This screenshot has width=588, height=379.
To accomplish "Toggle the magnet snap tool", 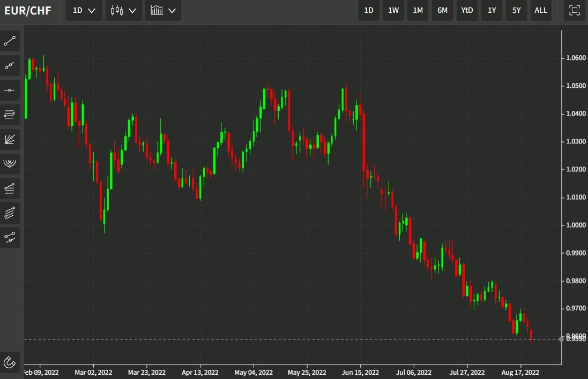I will click(10, 362).
